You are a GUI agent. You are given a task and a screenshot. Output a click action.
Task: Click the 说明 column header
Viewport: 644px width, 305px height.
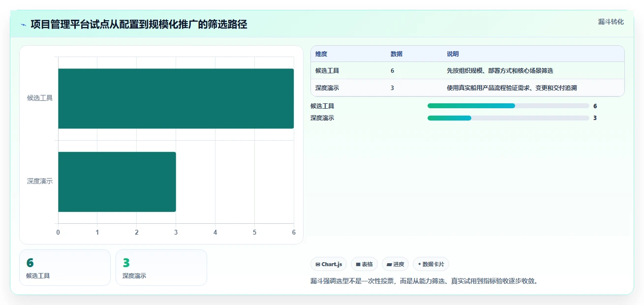tap(453, 54)
